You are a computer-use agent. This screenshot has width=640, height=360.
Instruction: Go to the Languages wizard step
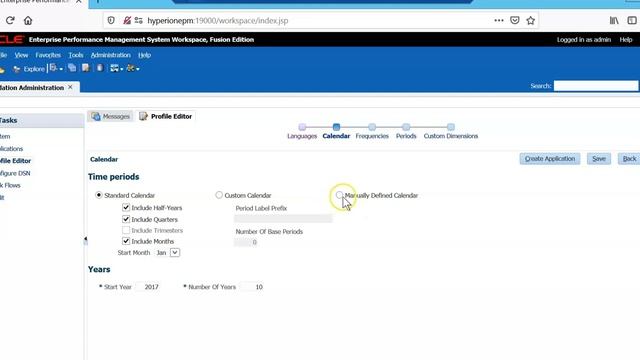(x=302, y=132)
